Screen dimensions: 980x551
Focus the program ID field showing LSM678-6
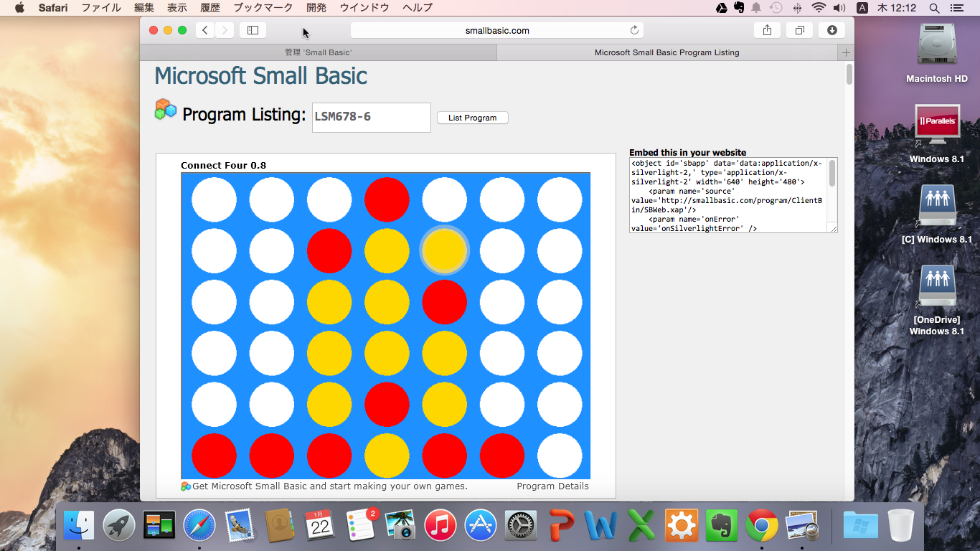pyautogui.click(x=372, y=117)
